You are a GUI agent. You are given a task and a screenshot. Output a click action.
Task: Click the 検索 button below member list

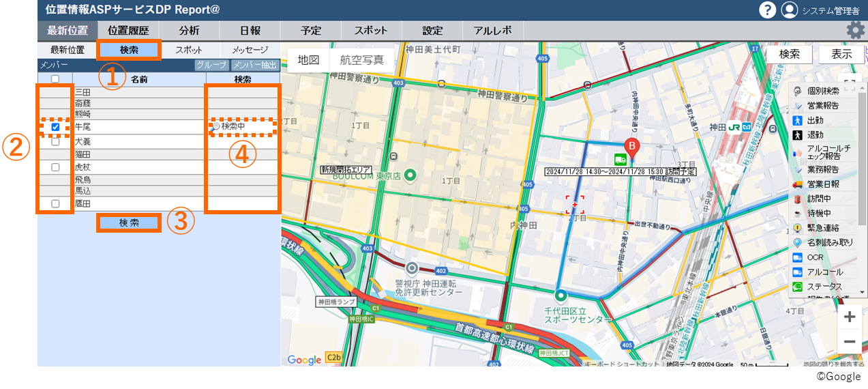[129, 222]
